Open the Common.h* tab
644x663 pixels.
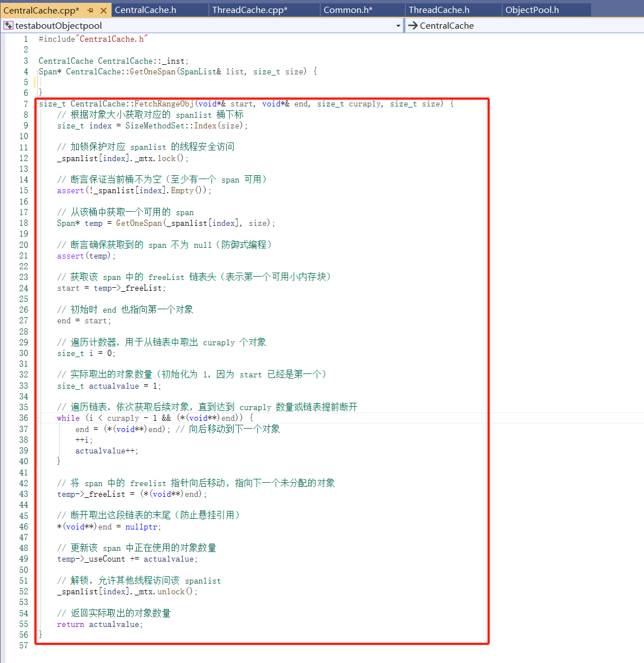[x=348, y=10]
